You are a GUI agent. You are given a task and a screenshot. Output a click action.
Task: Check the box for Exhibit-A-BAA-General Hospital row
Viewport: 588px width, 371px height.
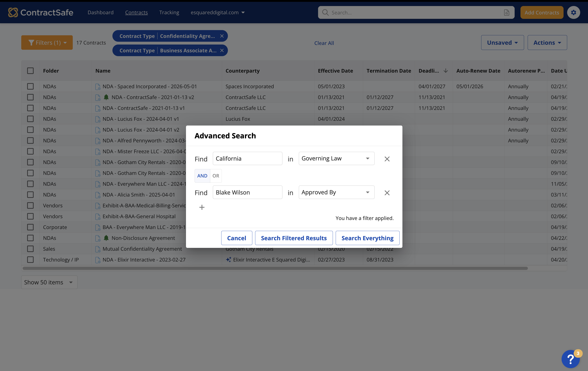tap(30, 216)
